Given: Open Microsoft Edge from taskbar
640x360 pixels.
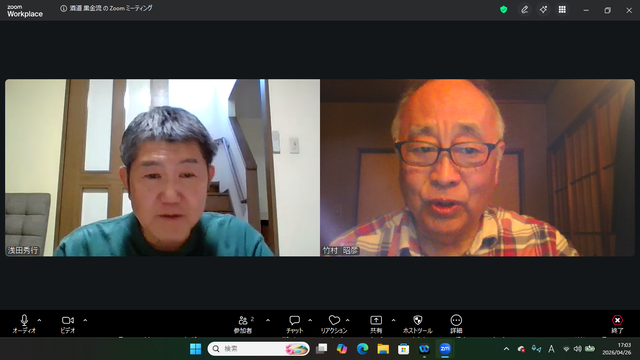Looking at the screenshot, I should pyautogui.click(x=362, y=349).
